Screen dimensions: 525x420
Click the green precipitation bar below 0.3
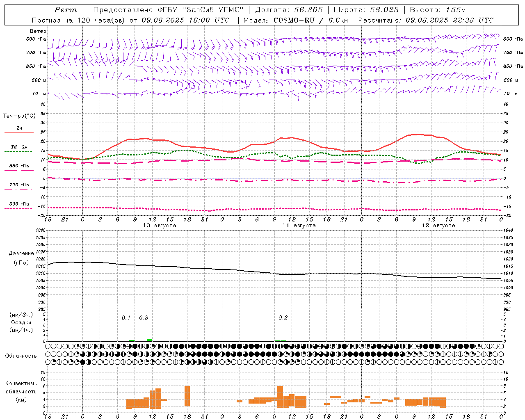pos(149,340)
